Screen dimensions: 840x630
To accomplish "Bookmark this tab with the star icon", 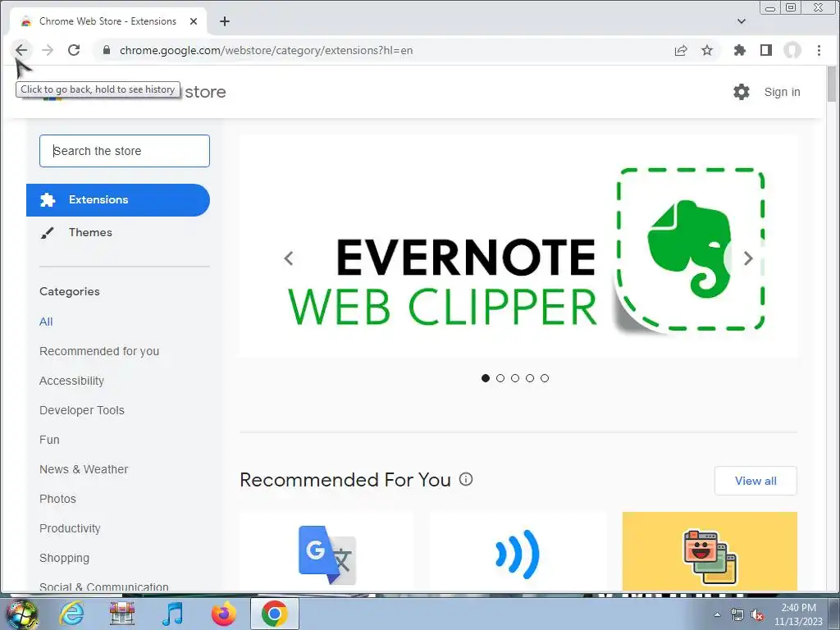I will [707, 50].
